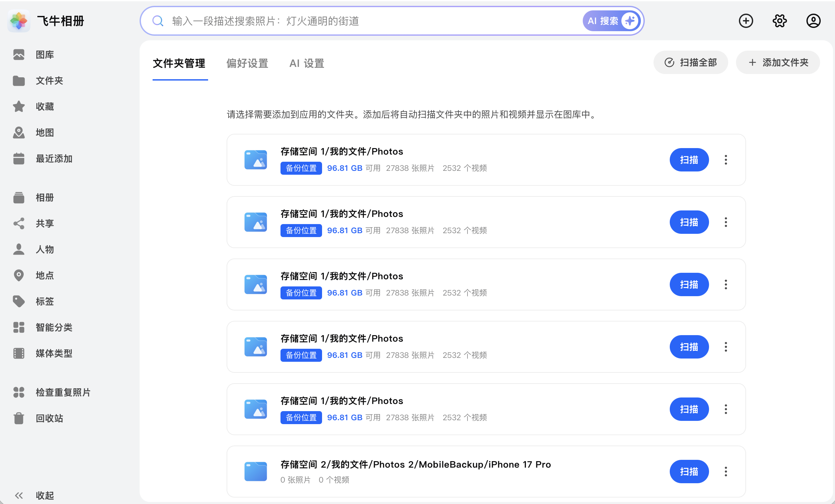Screen dimensions: 835x504
Task: Click the 扫描全部 scan all button
Action: point(691,62)
